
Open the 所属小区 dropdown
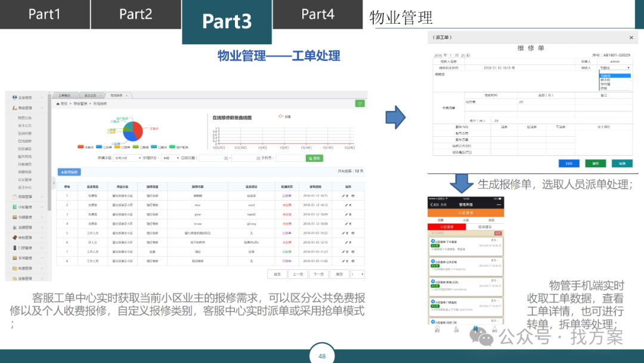(x=128, y=158)
